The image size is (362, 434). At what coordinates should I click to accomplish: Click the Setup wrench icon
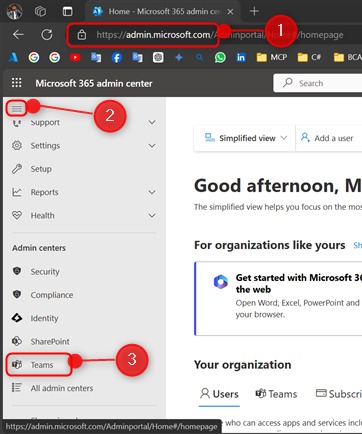[17, 169]
